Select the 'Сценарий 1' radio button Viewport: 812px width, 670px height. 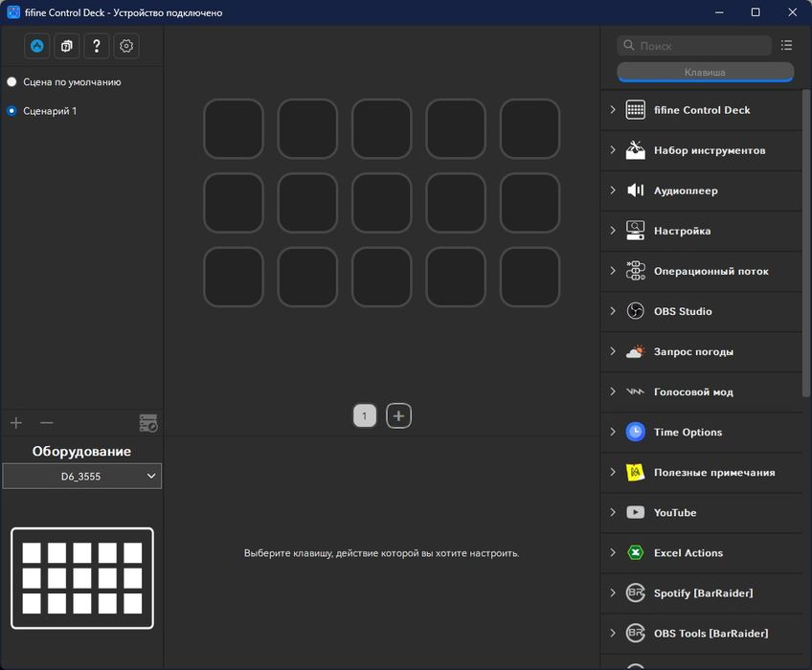pos(11,111)
